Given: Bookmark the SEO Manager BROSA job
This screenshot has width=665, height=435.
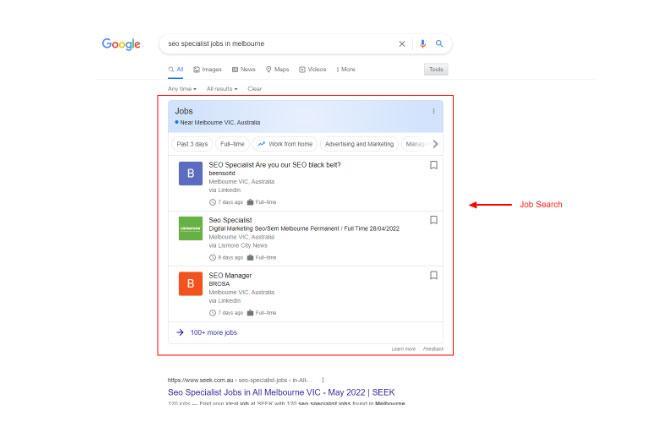Looking at the screenshot, I should (433, 275).
